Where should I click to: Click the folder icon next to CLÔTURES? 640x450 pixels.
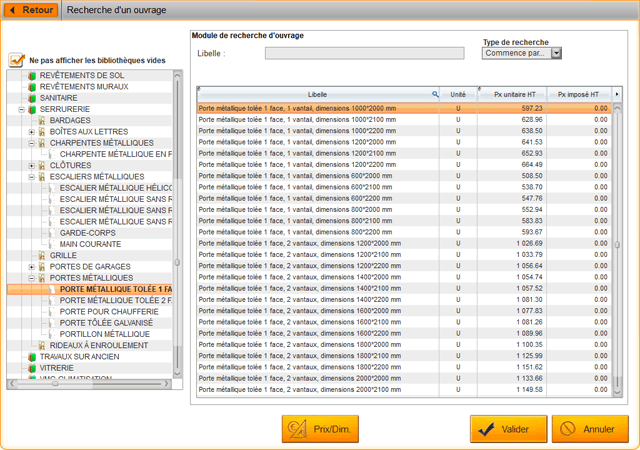[x=42, y=166]
